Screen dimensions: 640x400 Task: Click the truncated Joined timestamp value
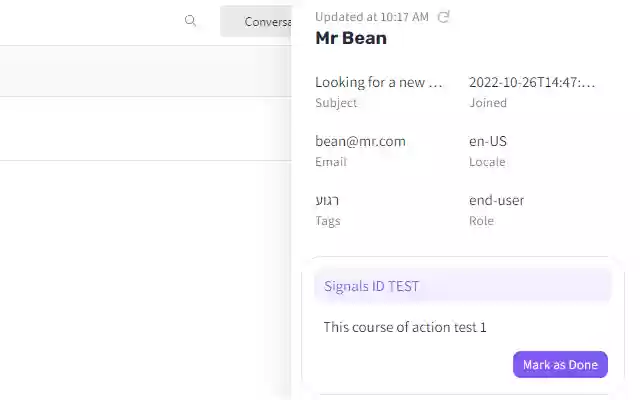(532, 82)
